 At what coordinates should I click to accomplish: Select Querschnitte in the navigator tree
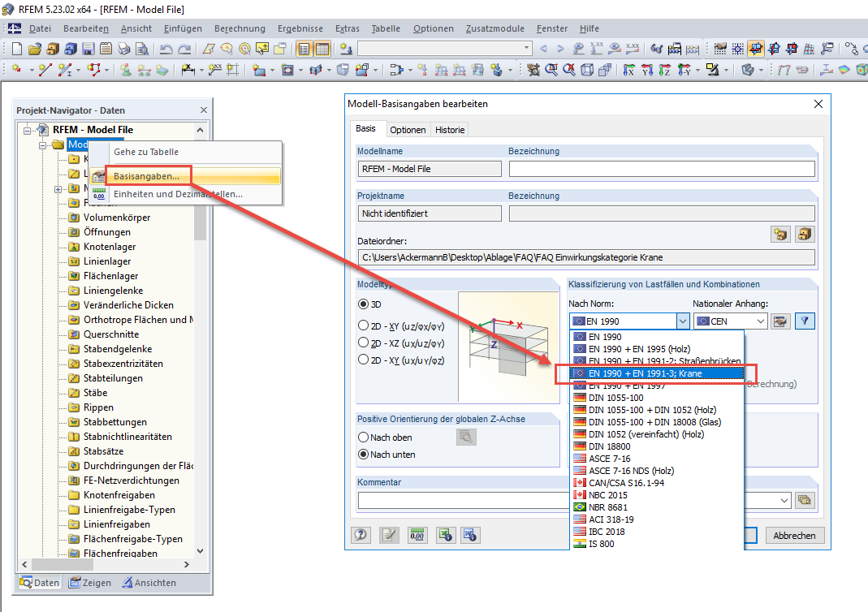tap(111, 334)
